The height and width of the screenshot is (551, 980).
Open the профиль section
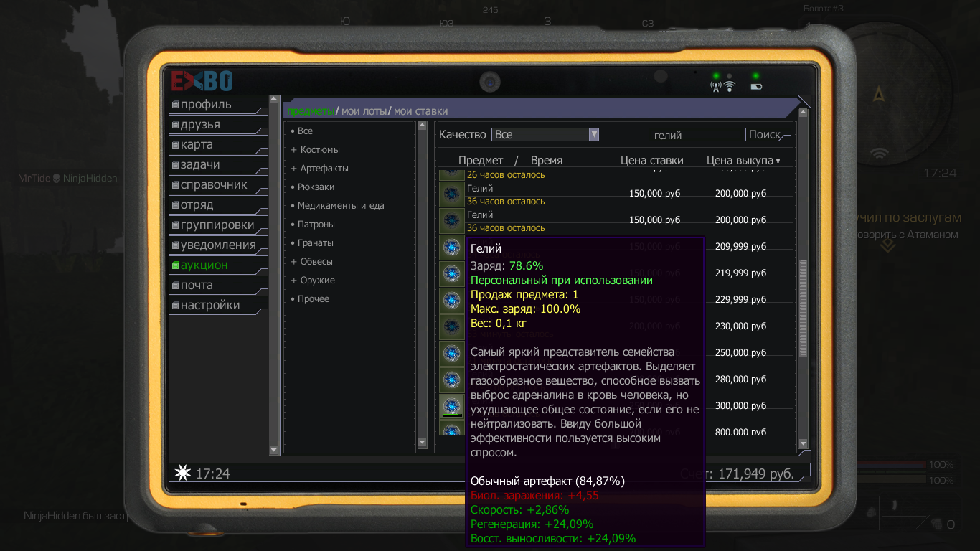tap(218, 104)
